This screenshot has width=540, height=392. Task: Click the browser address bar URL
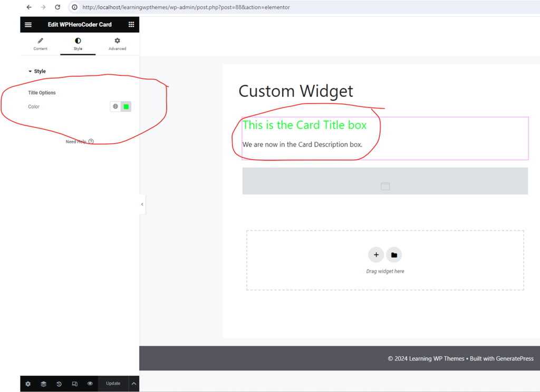click(186, 7)
